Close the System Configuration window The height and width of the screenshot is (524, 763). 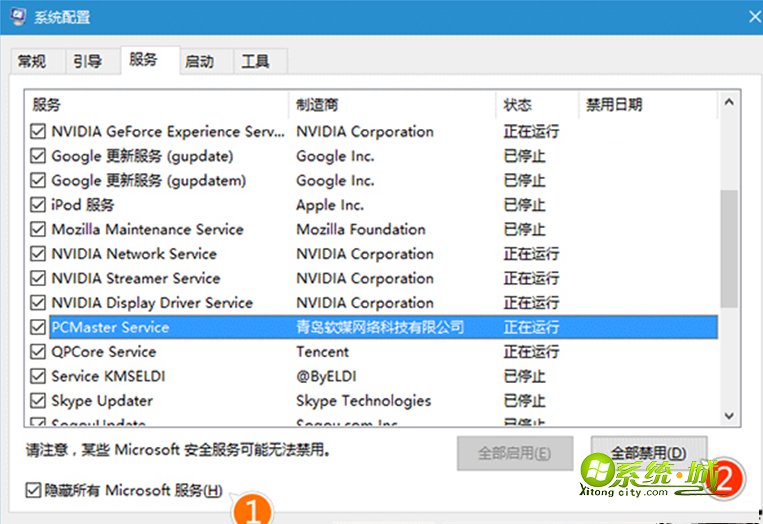click(x=755, y=17)
